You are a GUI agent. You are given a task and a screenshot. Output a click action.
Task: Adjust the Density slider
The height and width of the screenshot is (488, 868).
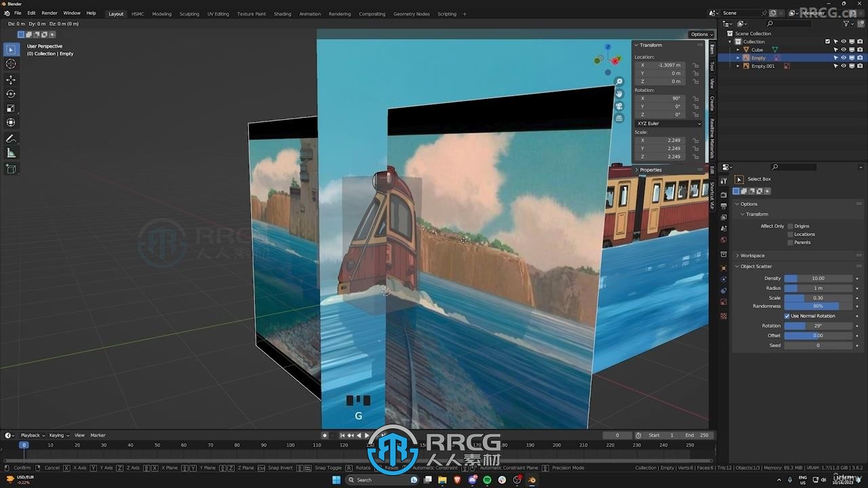(x=818, y=279)
